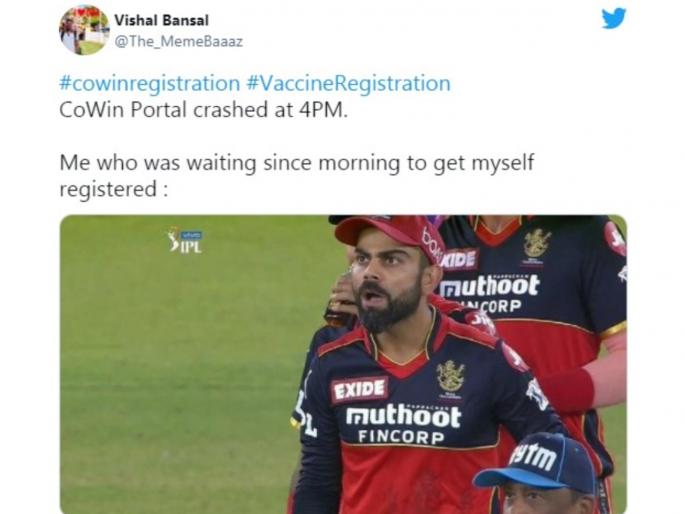The image size is (685, 514).
Task: Click the gold RCB crest on front jersey
Action: coord(451,377)
